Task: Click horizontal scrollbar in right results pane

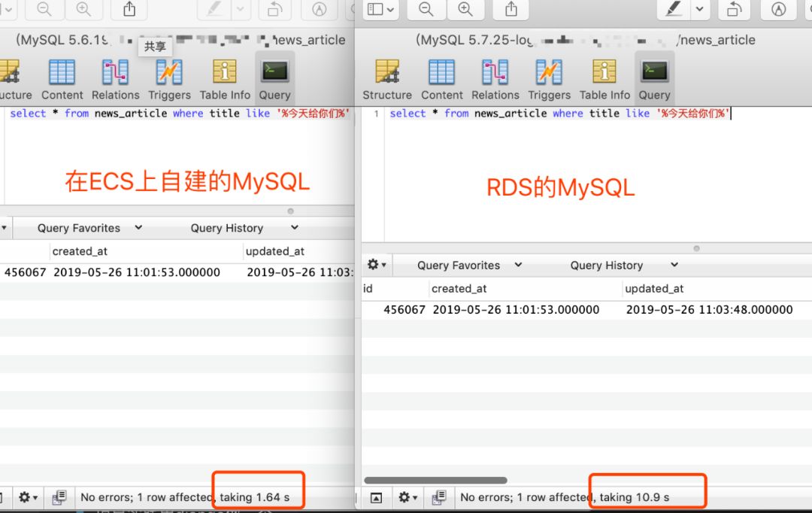Action: click(x=435, y=481)
